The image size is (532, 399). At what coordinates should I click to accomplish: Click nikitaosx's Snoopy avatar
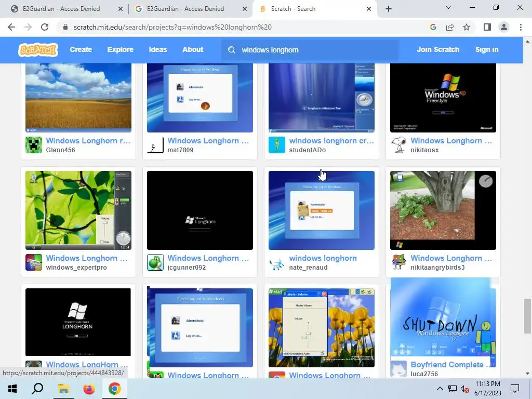pyautogui.click(x=398, y=145)
